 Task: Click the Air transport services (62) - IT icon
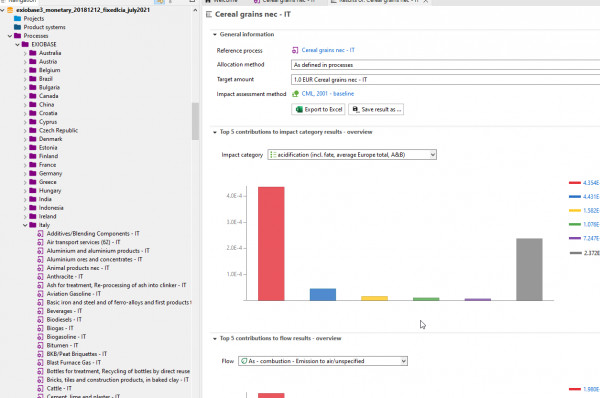click(x=40, y=242)
